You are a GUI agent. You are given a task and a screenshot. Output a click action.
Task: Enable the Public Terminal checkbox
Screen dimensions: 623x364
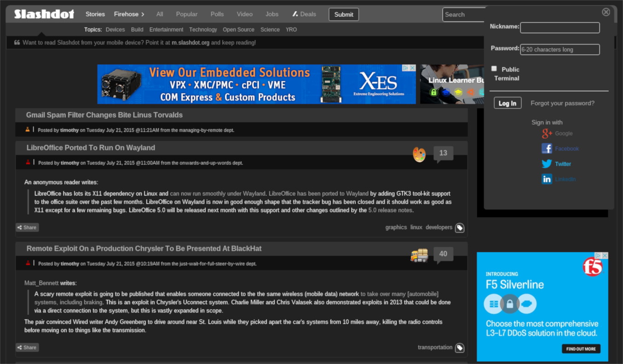click(x=494, y=68)
